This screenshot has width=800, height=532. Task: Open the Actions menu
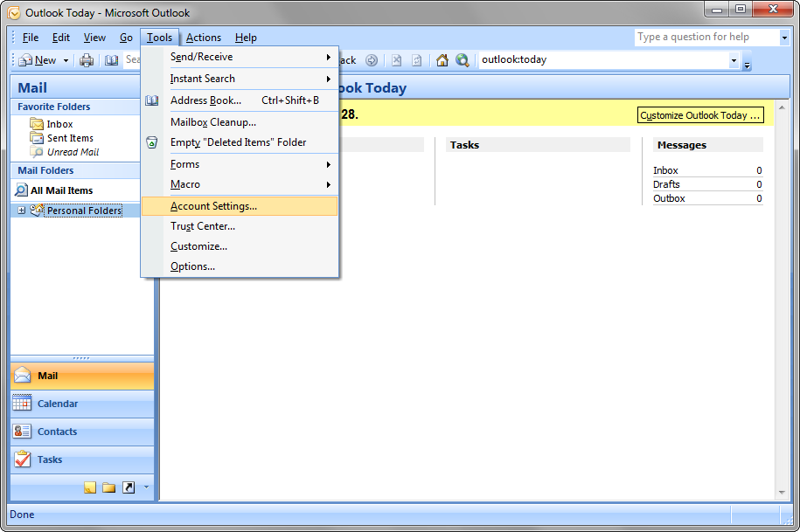pyautogui.click(x=203, y=38)
